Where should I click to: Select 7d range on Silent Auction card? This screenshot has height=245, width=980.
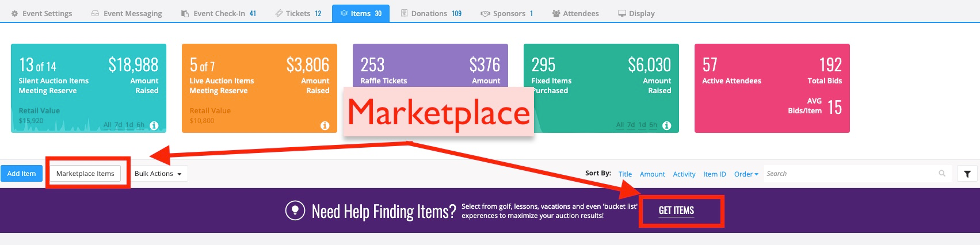click(x=119, y=125)
